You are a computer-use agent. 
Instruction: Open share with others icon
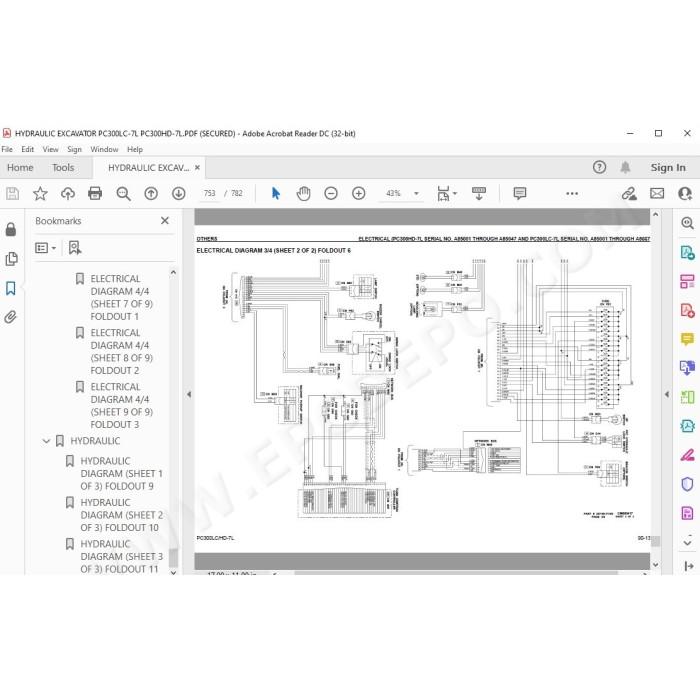coord(685,194)
